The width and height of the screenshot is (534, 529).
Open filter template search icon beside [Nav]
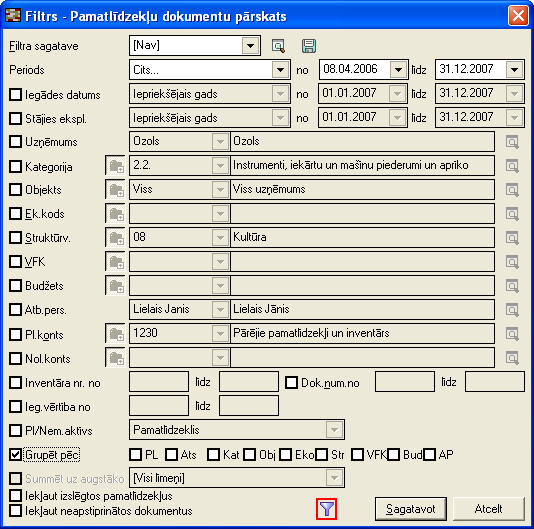coord(278,46)
